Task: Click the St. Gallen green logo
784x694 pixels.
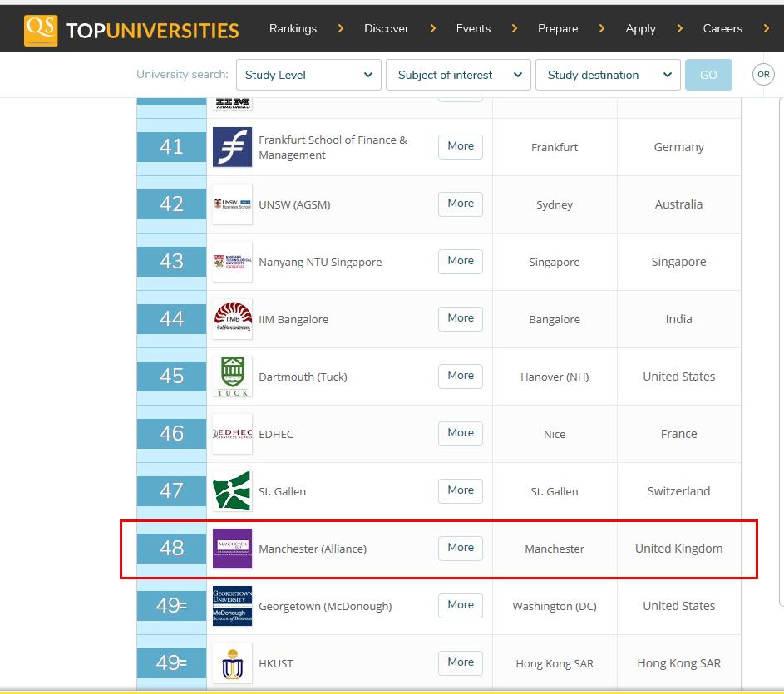Action: [233, 491]
